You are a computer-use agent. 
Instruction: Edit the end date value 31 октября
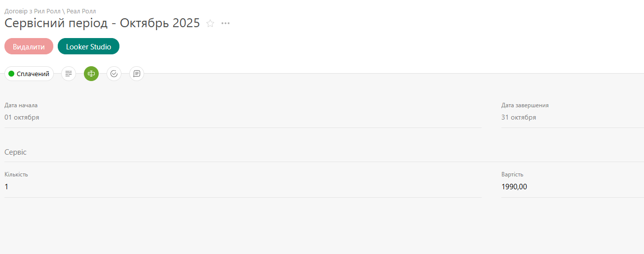[x=519, y=118]
